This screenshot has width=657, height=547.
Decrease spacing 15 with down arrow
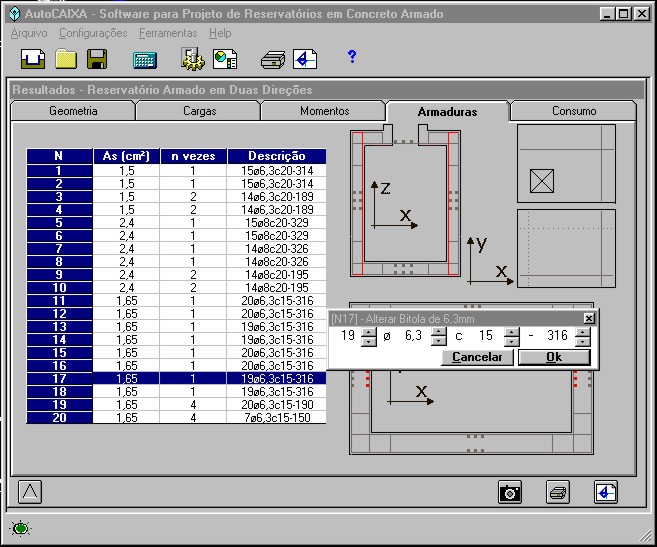tap(512, 342)
